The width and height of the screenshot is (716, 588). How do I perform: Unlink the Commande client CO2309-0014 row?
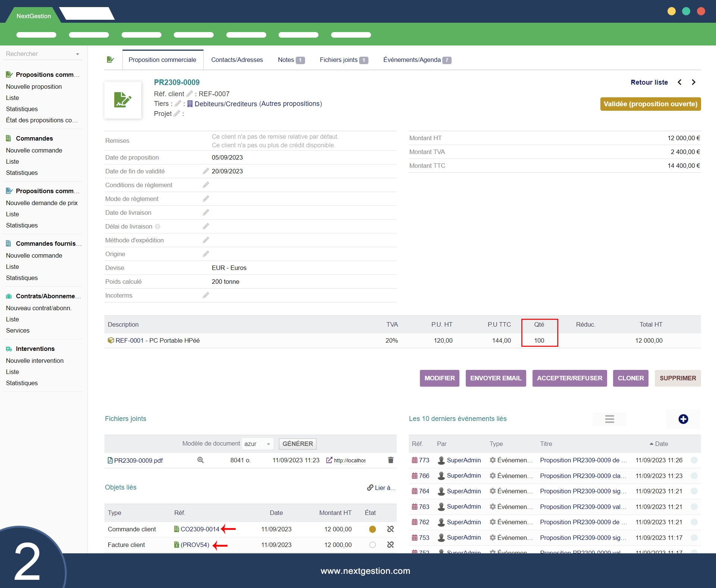390,529
